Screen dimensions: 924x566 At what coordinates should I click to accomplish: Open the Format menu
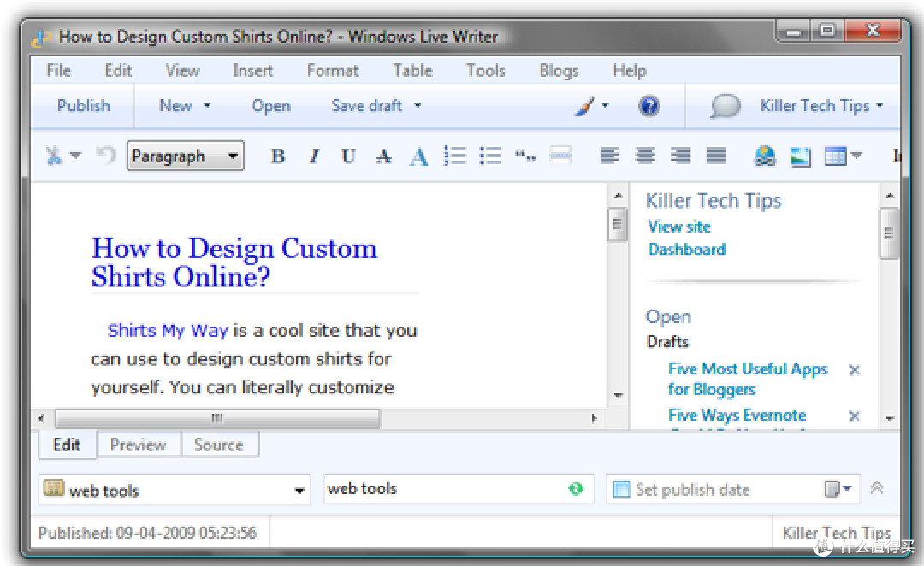(332, 71)
